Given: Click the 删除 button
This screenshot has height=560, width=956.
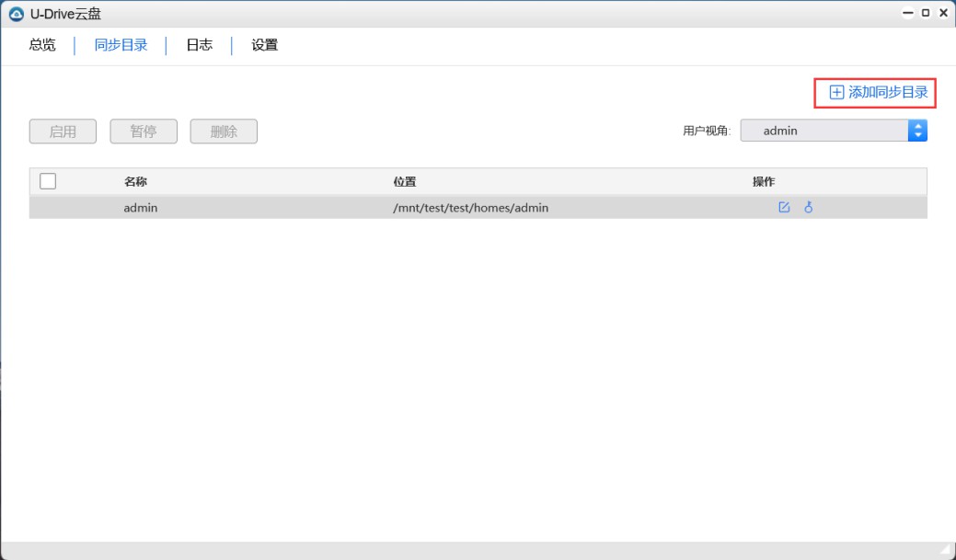Looking at the screenshot, I should [224, 131].
